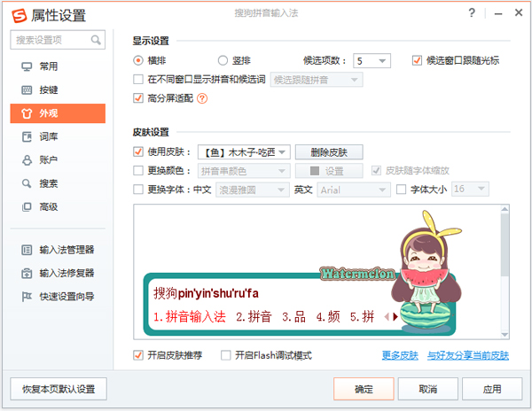The width and height of the screenshot is (532, 411).
Task: Open the 搜索 settings section
Action: pos(58,183)
